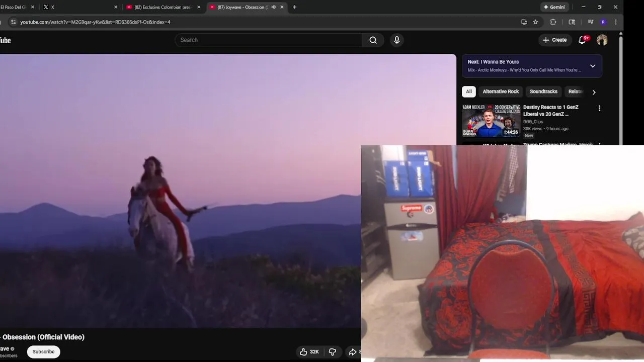Mute the Joywave tab audio icon

tap(273, 7)
